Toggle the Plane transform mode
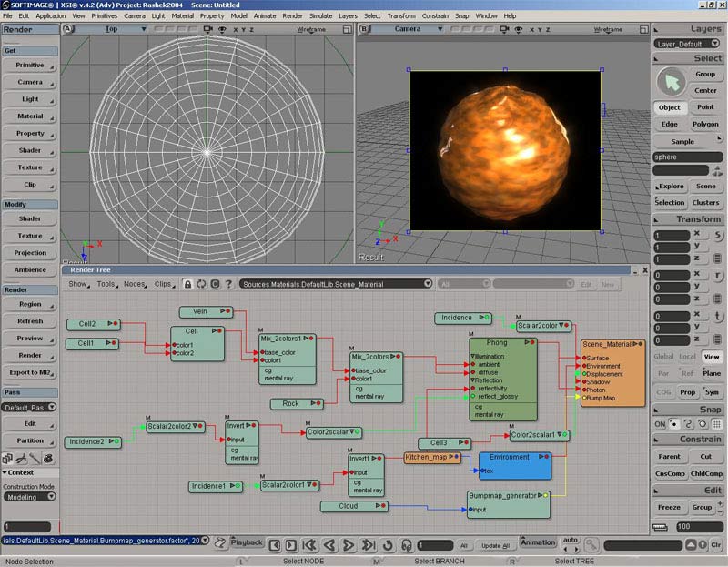 tap(712, 373)
